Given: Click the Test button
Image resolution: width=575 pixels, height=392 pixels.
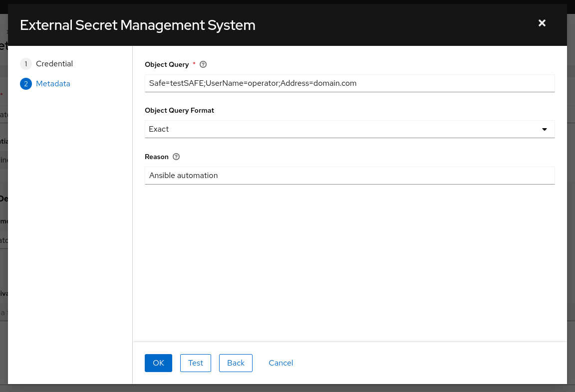Looking at the screenshot, I should point(196,363).
